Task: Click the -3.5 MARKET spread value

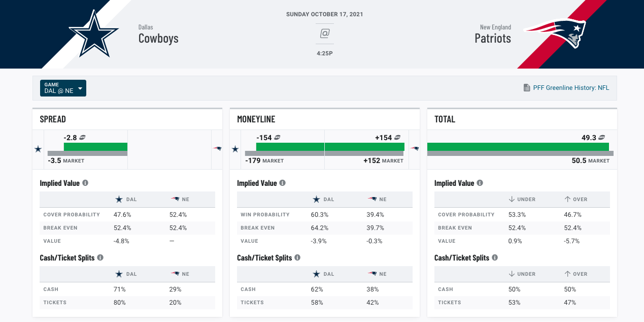Action: tap(66, 160)
